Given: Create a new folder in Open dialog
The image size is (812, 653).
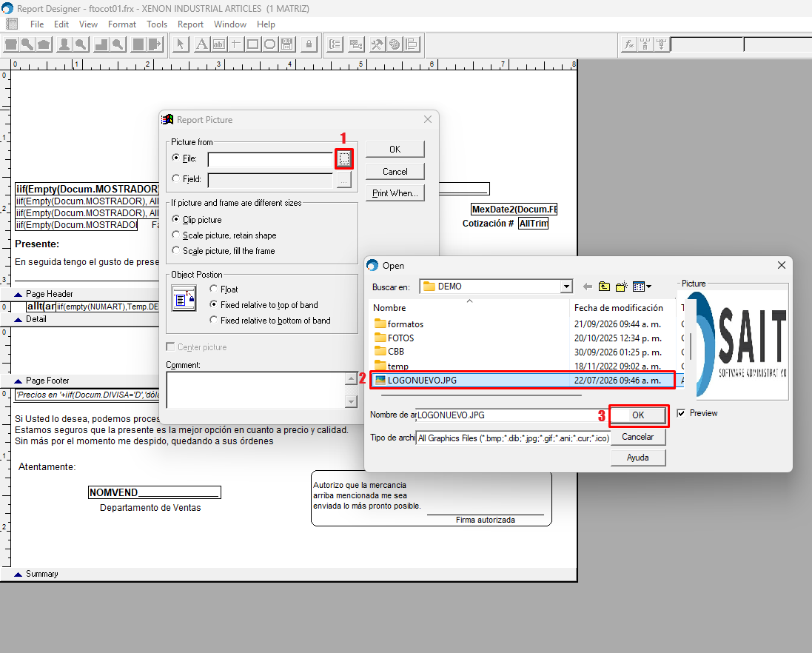Looking at the screenshot, I should pos(622,287).
